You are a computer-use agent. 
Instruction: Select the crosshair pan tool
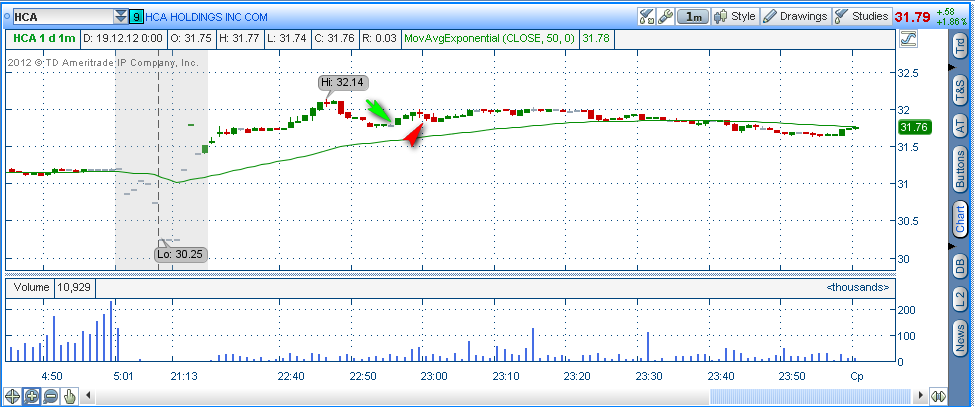point(12,395)
